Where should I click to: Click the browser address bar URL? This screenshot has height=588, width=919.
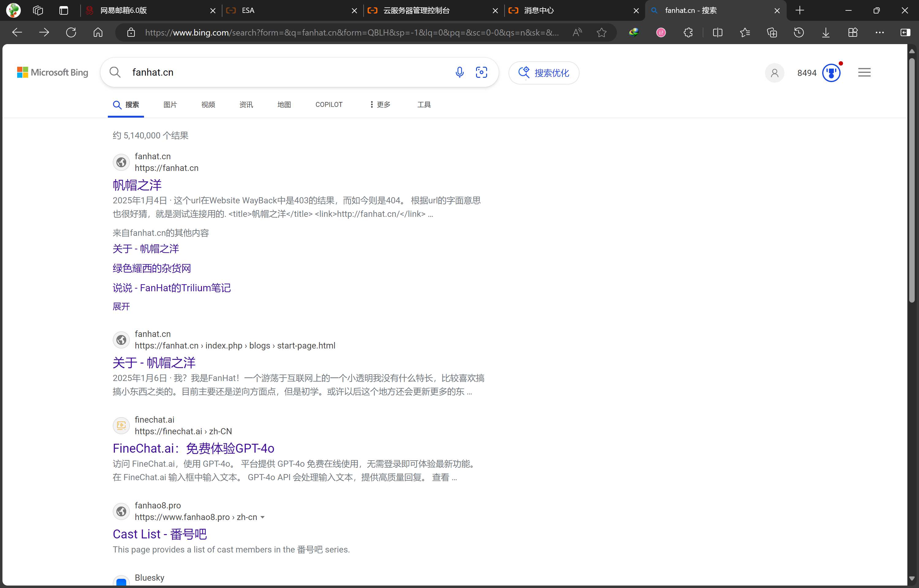[x=352, y=32]
